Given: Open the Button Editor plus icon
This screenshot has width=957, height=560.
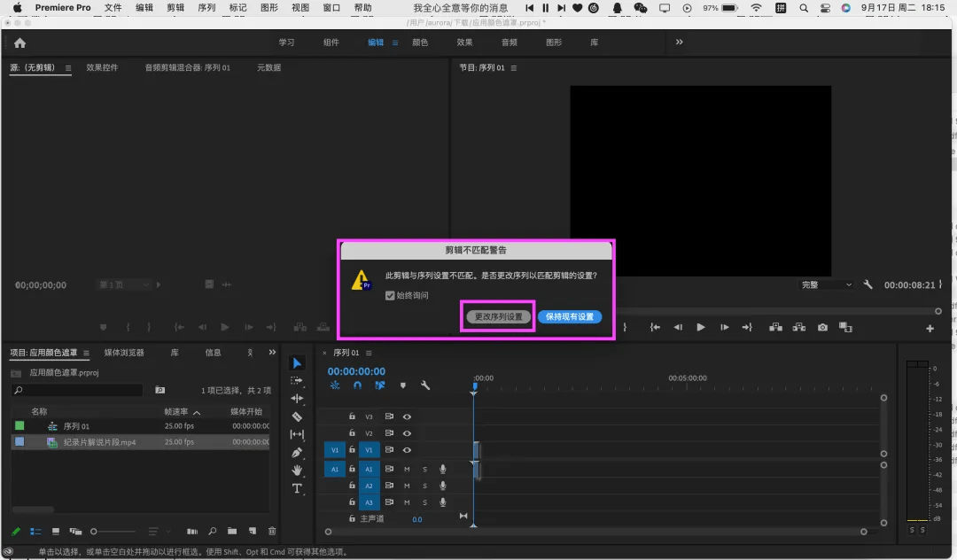Looking at the screenshot, I should pos(930,328).
